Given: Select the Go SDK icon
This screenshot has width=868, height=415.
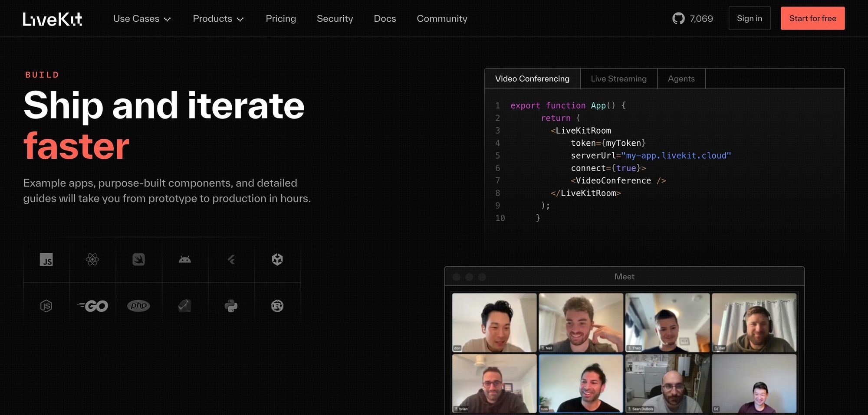Looking at the screenshot, I should (x=92, y=306).
